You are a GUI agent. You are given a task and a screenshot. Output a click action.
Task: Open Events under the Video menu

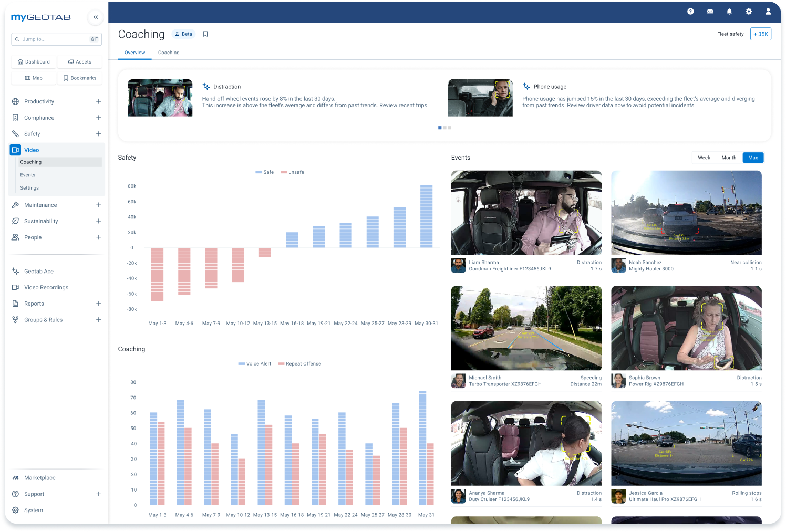point(27,175)
